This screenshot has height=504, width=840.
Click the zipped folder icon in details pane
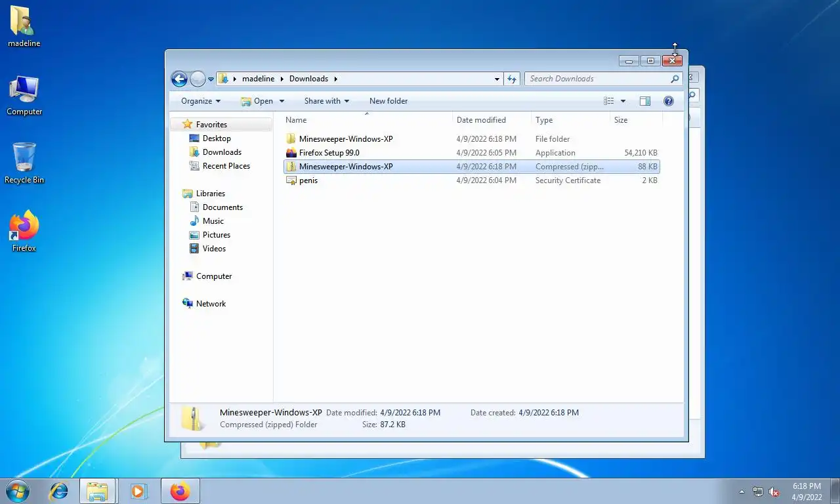[193, 419]
